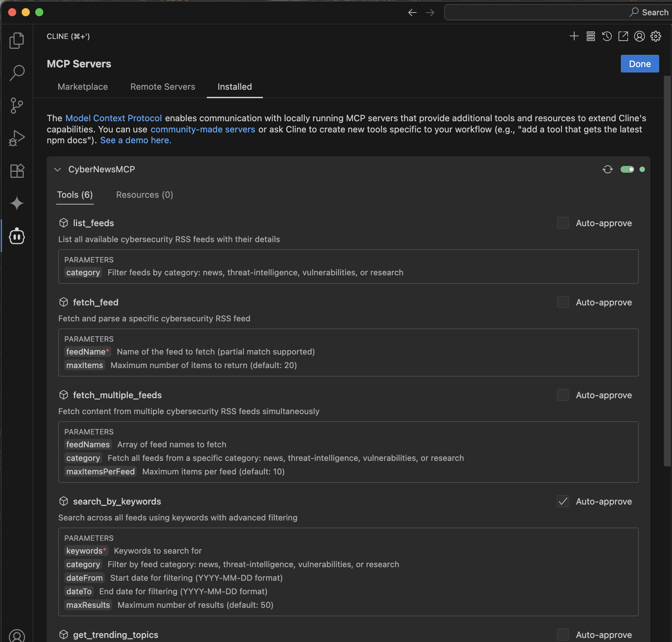The image size is (672, 642).
Task: Open Cline task history via the clock icon
Action: 607,36
